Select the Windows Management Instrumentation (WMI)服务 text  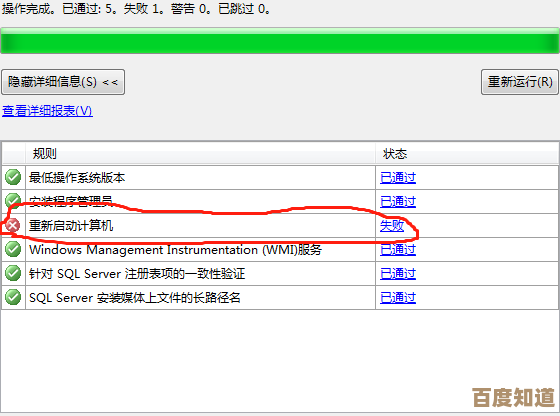point(175,249)
